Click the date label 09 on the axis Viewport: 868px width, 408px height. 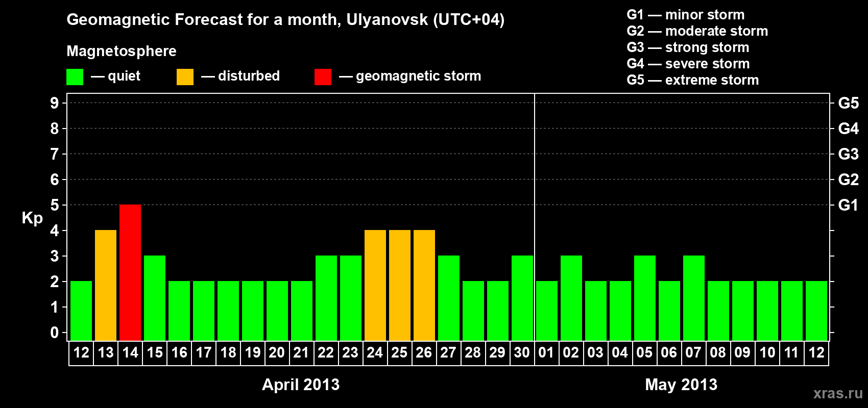(742, 352)
